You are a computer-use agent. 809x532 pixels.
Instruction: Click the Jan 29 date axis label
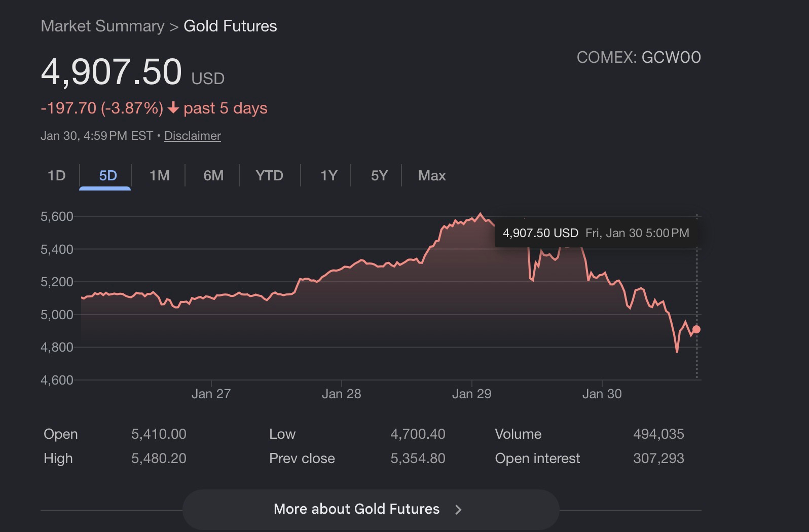(471, 394)
